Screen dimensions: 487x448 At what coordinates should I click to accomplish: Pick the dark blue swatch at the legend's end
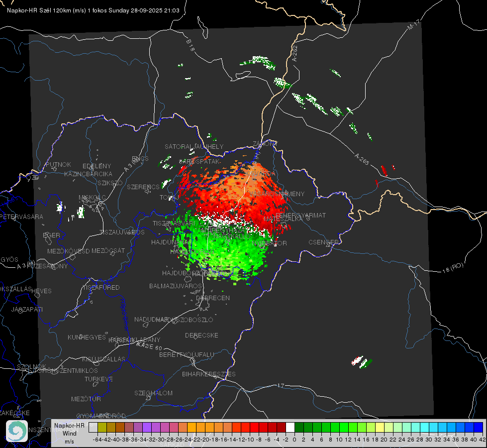[479, 427]
